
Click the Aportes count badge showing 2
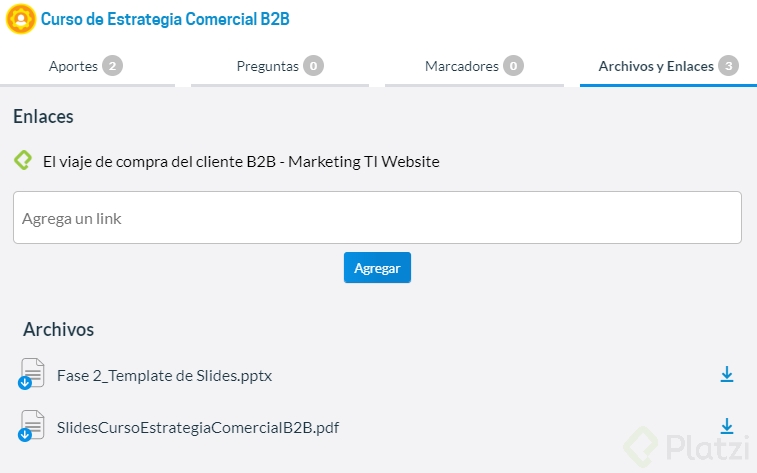[x=112, y=66]
